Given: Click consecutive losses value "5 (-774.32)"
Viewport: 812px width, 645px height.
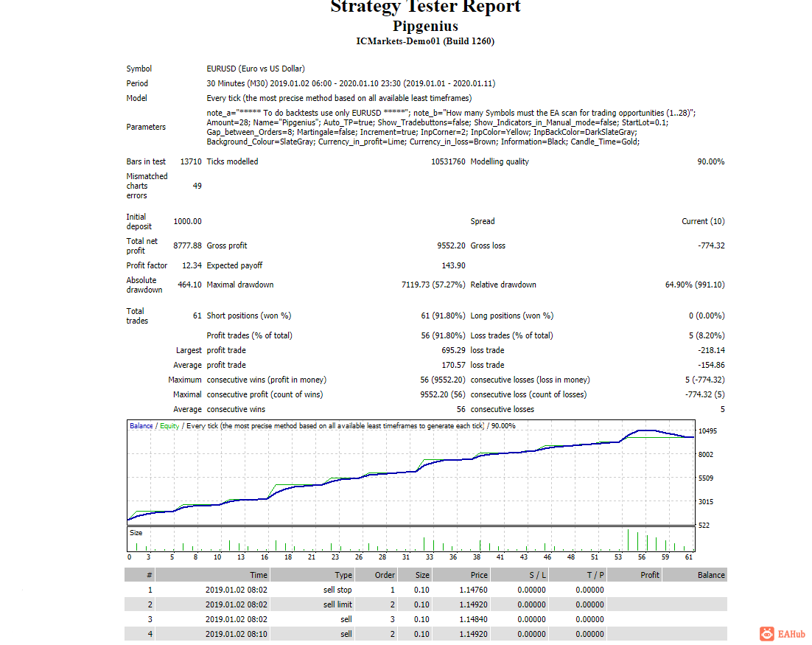Looking at the screenshot, I should point(705,380).
